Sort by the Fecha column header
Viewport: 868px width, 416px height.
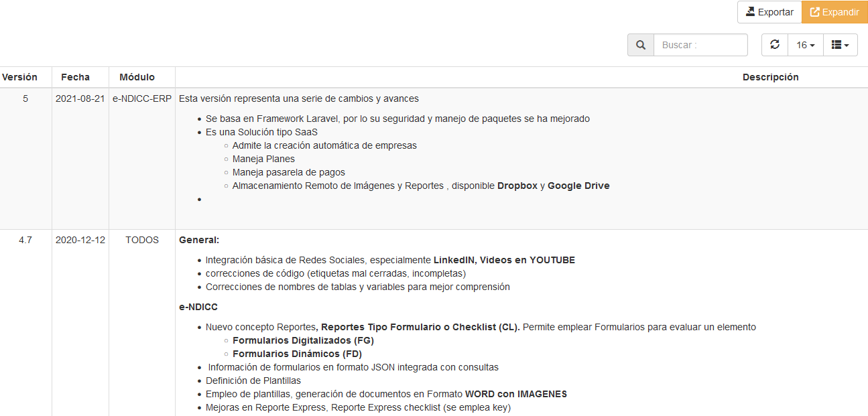coord(75,77)
